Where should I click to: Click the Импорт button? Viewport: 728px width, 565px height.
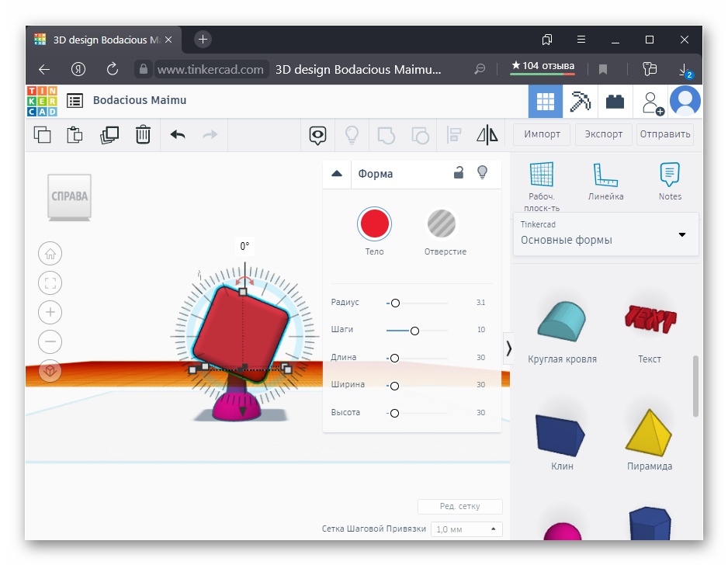[x=542, y=134]
